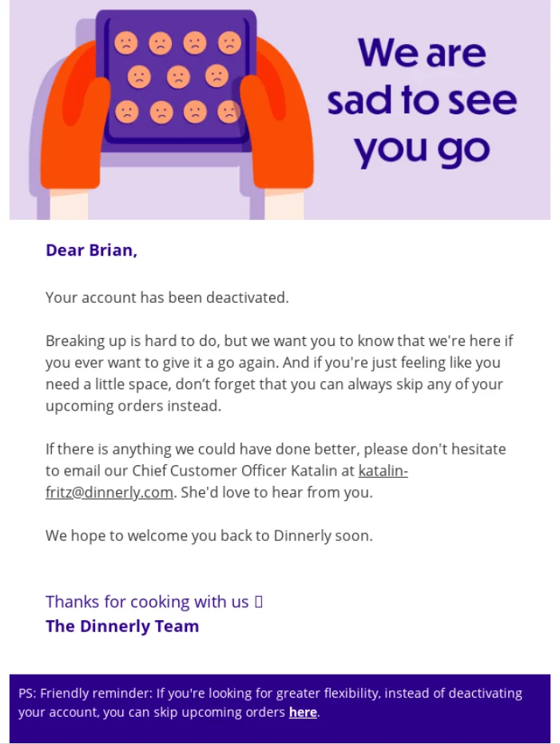
Task: Click the bottom-right sad face on the tray
Action: tap(229, 112)
